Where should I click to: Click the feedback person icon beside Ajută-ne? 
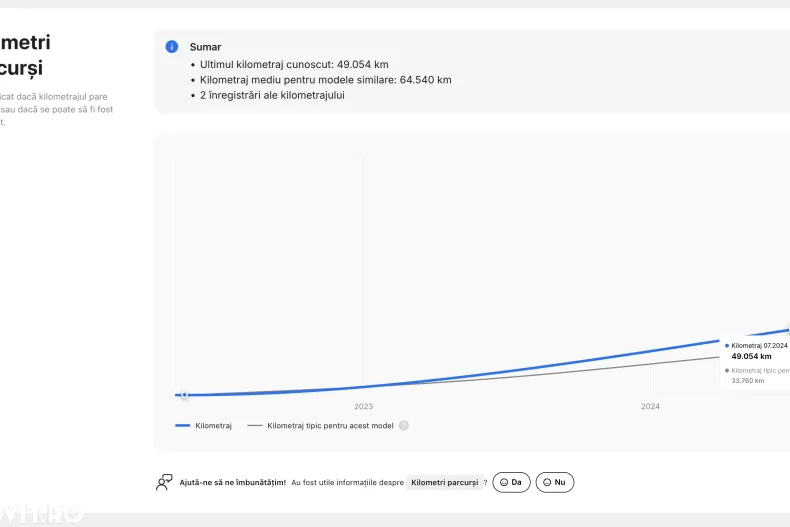pos(165,482)
